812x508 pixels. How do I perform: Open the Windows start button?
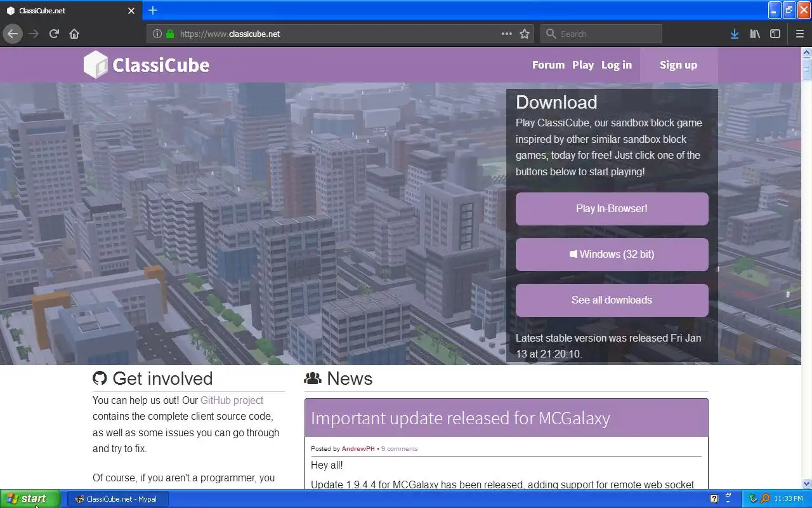pos(30,498)
